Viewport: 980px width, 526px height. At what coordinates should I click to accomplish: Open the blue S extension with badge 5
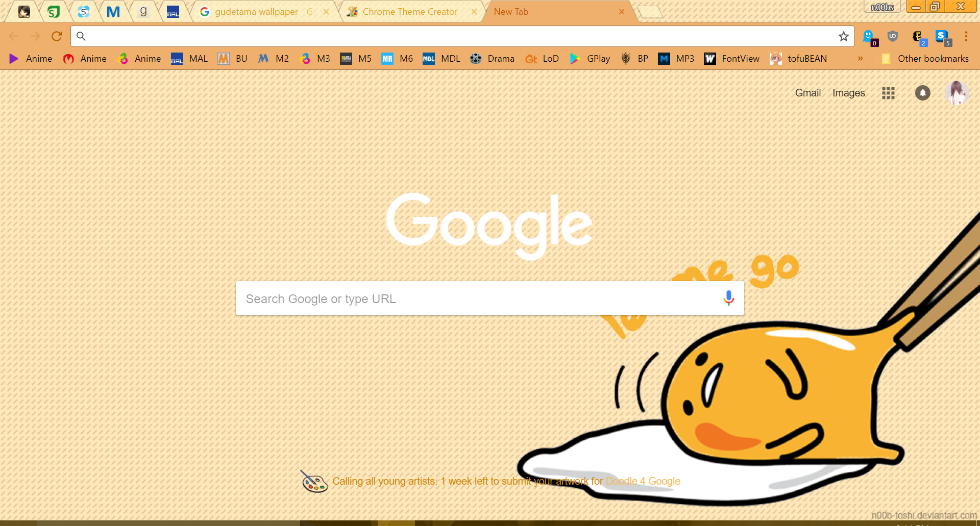tap(943, 37)
